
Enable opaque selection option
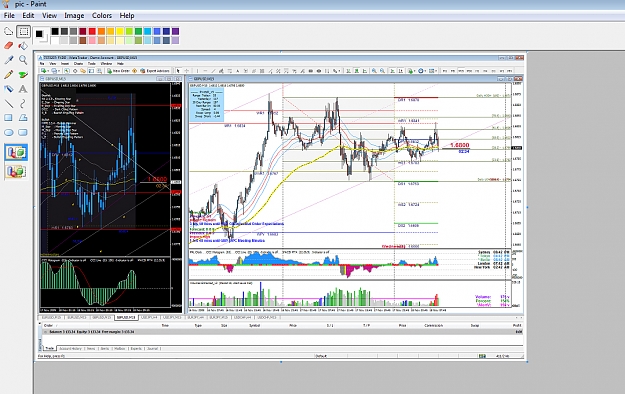[x=16, y=152]
